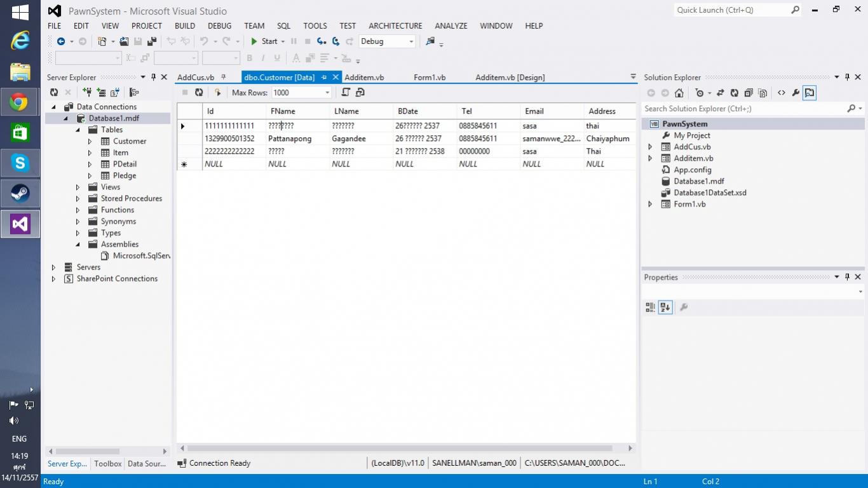Image resolution: width=868 pixels, height=488 pixels.
Task: Refresh the dbo.Customer data grid
Action: [199, 93]
